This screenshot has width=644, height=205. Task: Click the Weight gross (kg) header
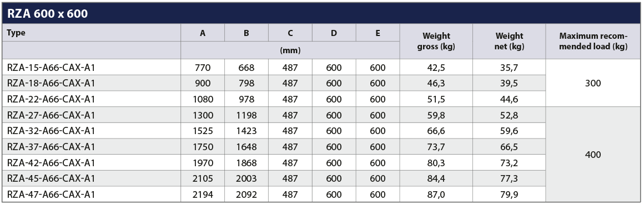click(436, 42)
